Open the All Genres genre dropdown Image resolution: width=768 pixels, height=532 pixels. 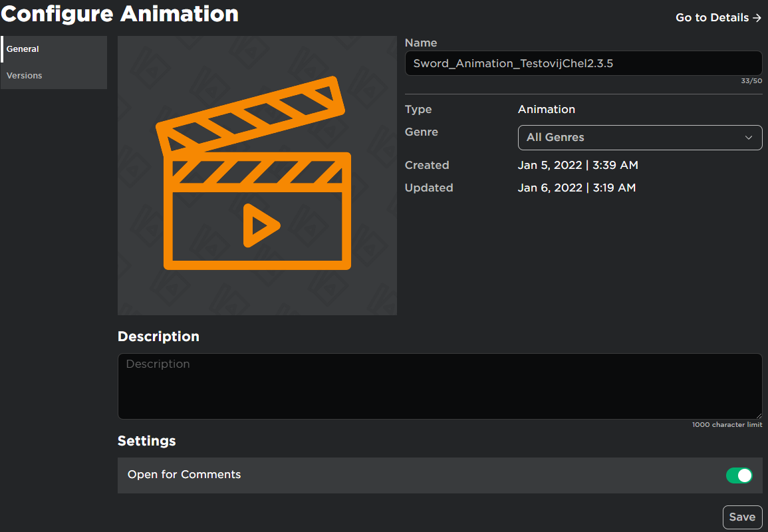638,138
